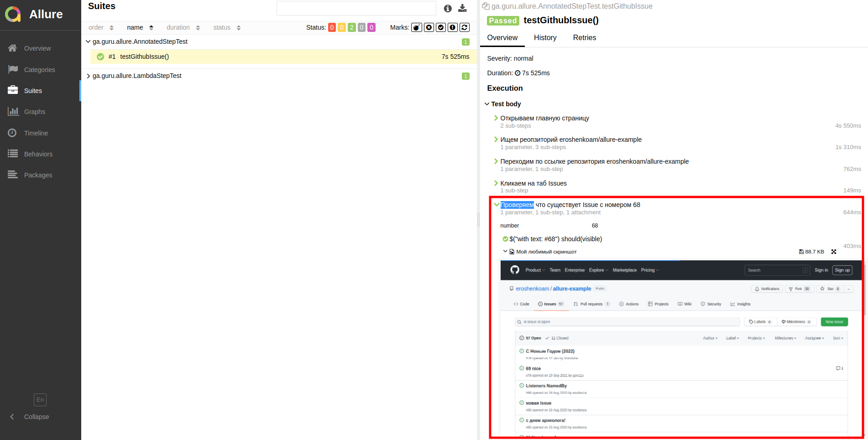Screen dimensions: 868x440
Task: Switch to the Retries tab
Action: [x=585, y=37]
